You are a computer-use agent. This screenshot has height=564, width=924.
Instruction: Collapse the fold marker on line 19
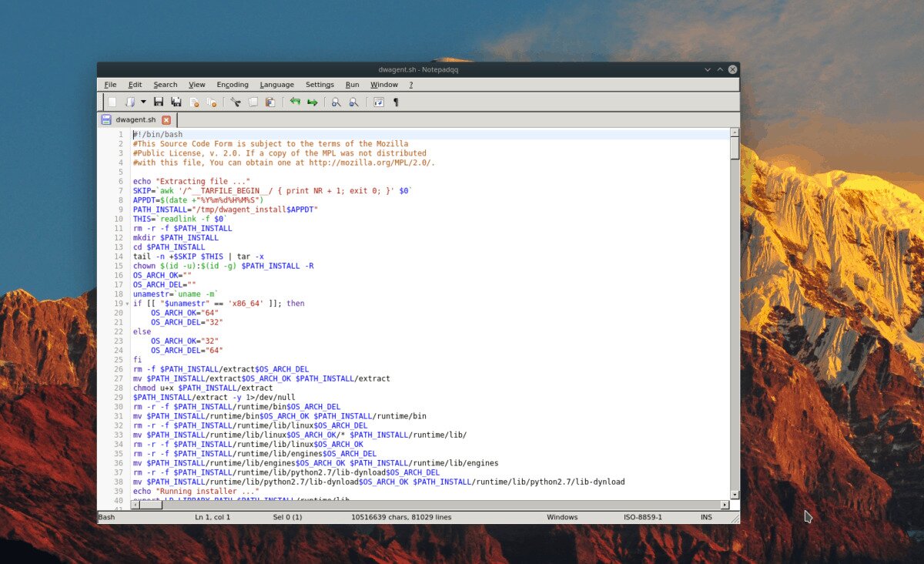[127, 304]
